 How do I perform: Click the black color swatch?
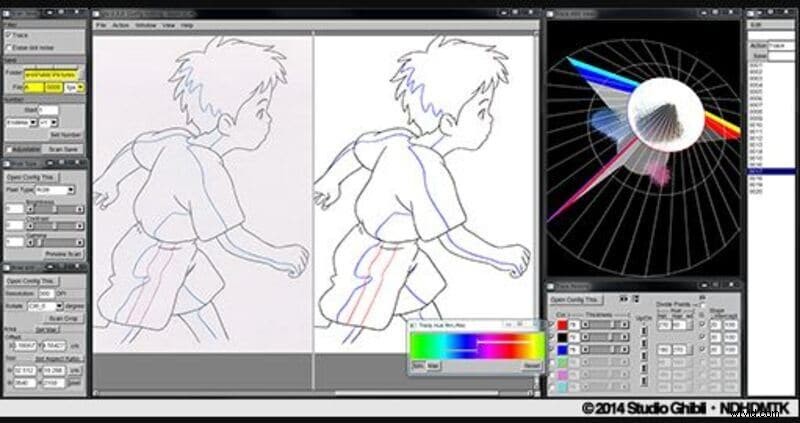[562, 337]
